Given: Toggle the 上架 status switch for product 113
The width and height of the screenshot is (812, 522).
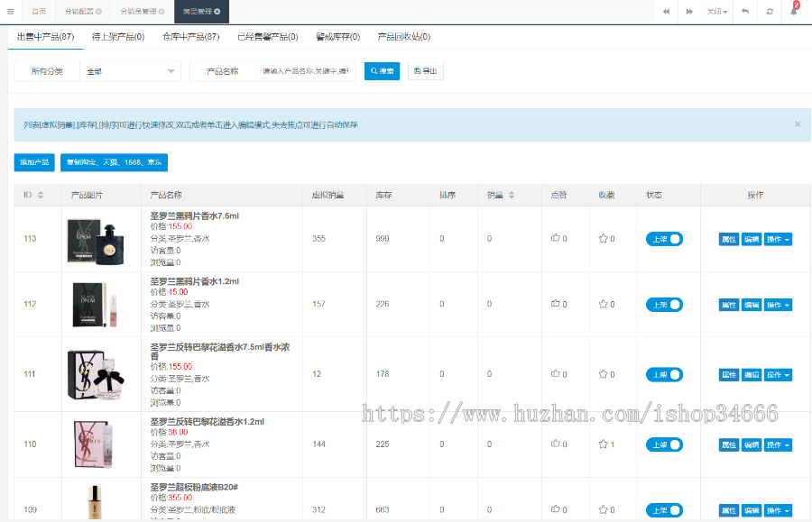Looking at the screenshot, I should pos(664,238).
